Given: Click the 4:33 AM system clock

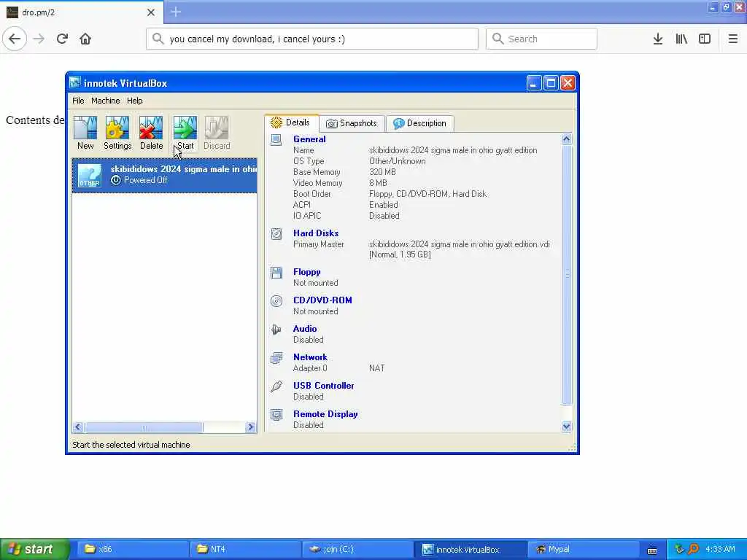Looking at the screenshot, I should pos(720,550).
